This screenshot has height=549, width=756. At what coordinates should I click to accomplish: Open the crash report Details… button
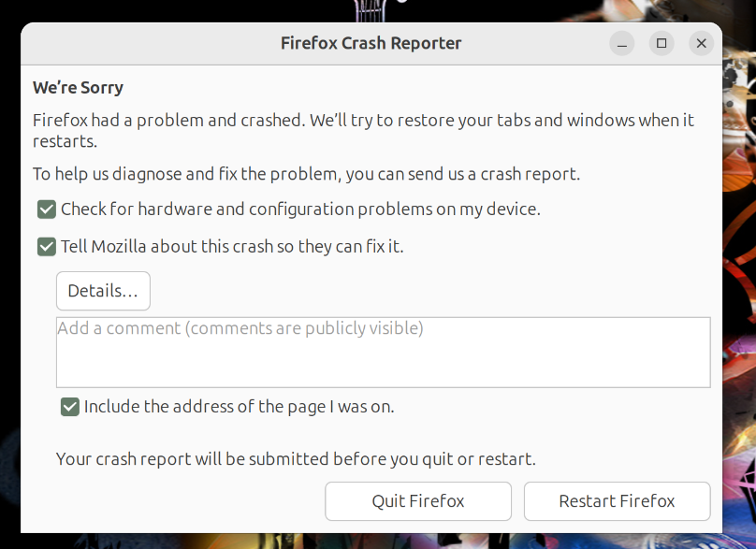tap(103, 291)
